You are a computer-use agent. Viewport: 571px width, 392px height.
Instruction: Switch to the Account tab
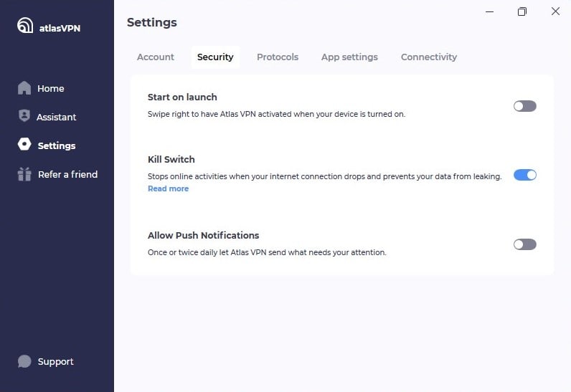coord(156,57)
